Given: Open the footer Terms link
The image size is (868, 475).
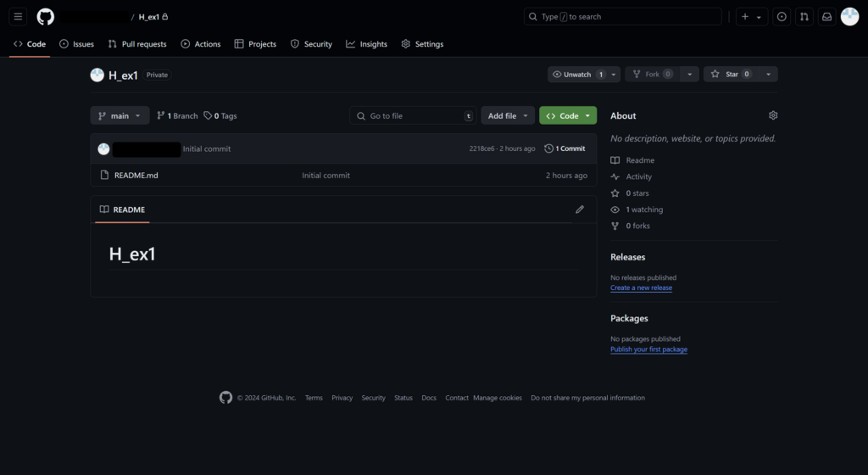Looking at the screenshot, I should [314, 398].
